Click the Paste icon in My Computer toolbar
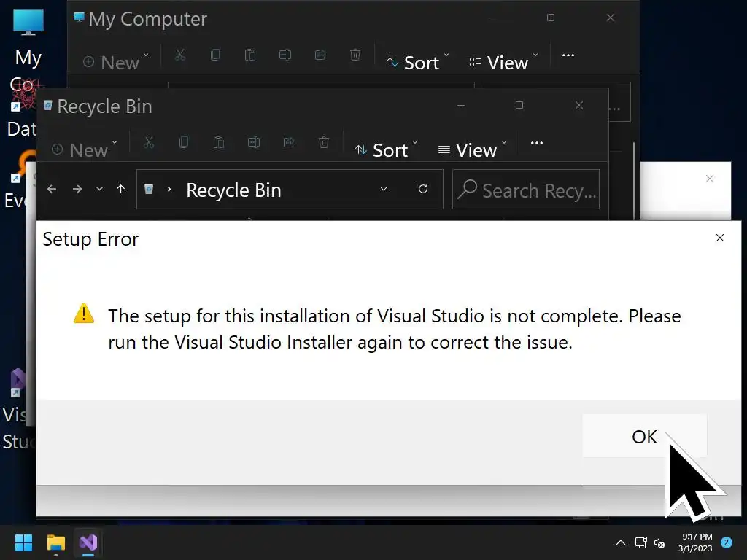Screen dimensions: 747x560 click(x=250, y=55)
